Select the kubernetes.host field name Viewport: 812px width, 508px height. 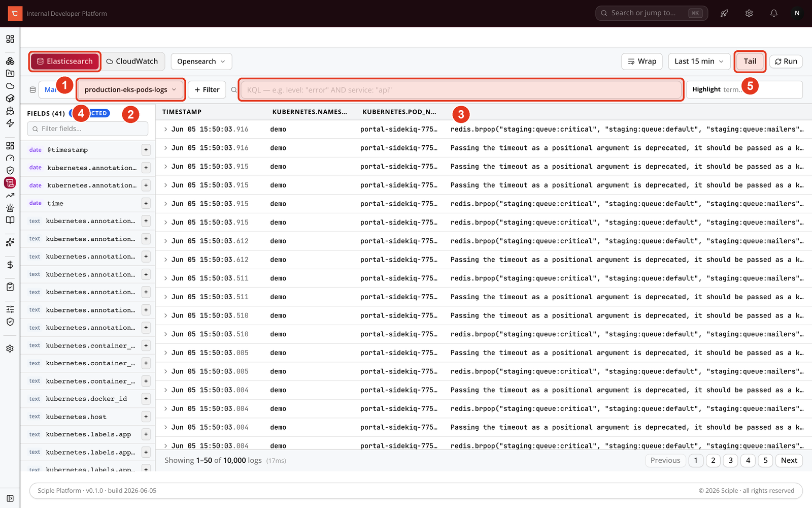(x=76, y=417)
